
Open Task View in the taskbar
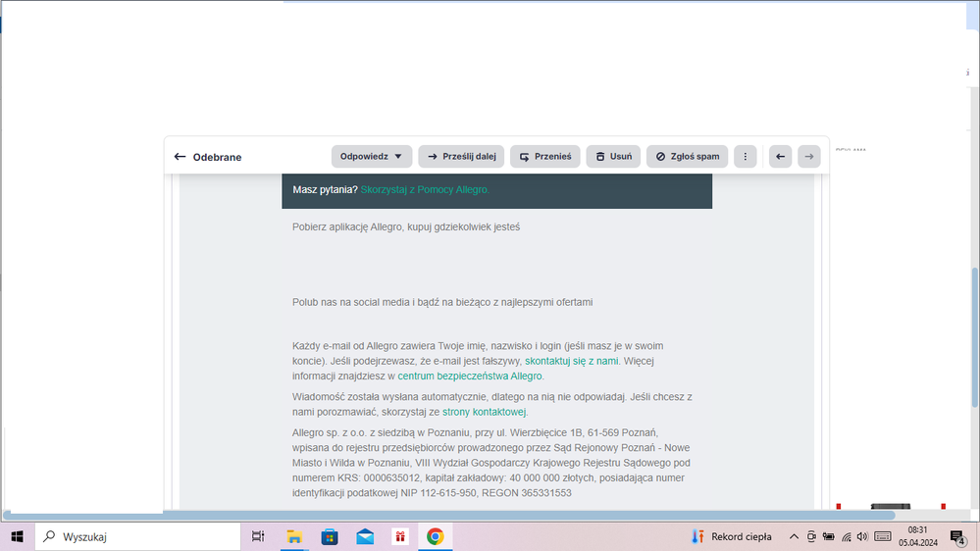[x=257, y=536]
